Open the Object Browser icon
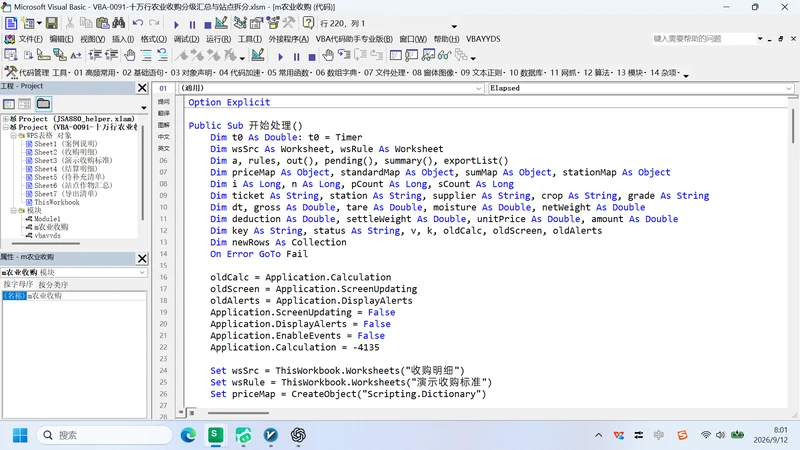 pos(273,23)
